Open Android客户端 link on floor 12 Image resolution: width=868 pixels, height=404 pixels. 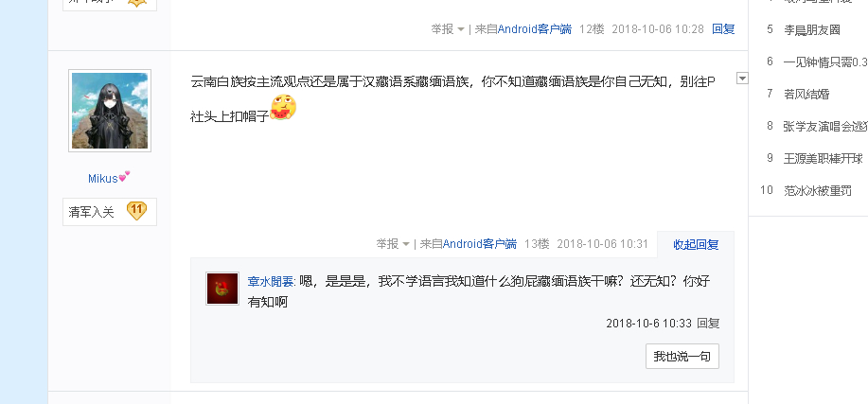pos(535,29)
